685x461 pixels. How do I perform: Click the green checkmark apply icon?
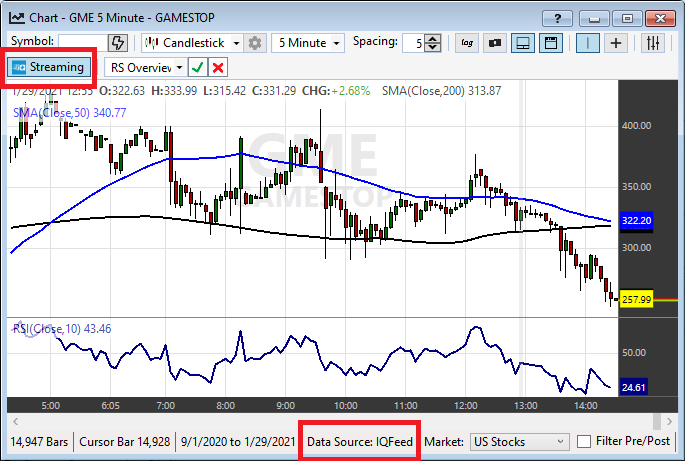[197, 68]
